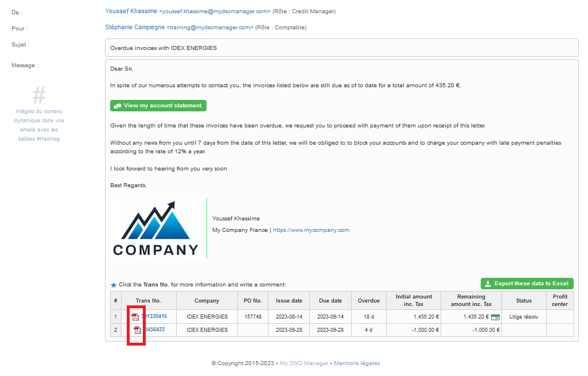Open the www.mycompany.com website link
Image resolution: width=588 pixels, height=376 pixels.
(x=311, y=230)
